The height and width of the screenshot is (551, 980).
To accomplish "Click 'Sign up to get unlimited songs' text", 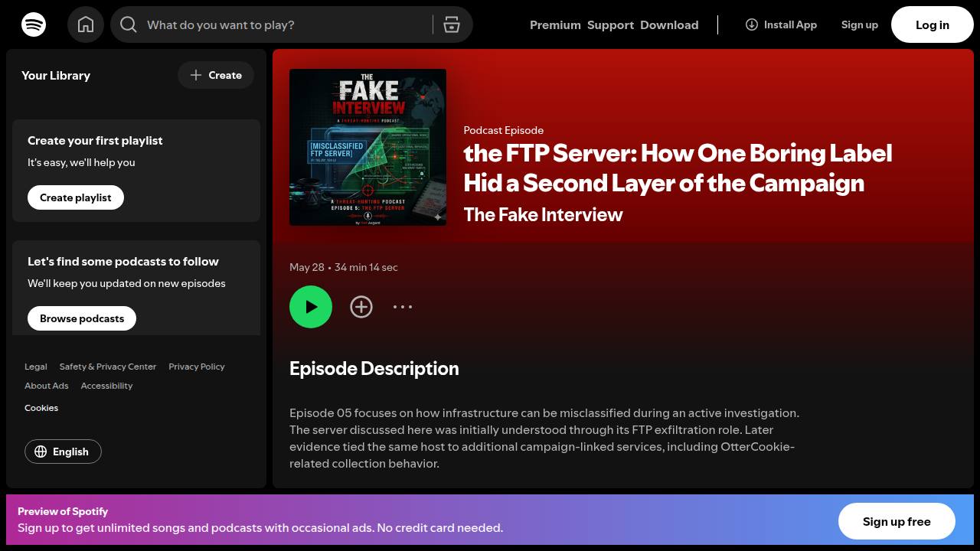I will [x=260, y=528].
